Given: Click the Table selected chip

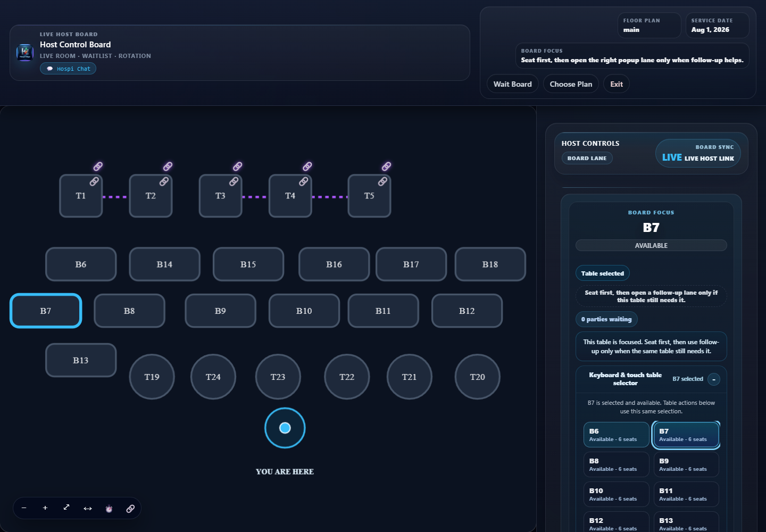Looking at the screenshot, I should pos(603,273).
